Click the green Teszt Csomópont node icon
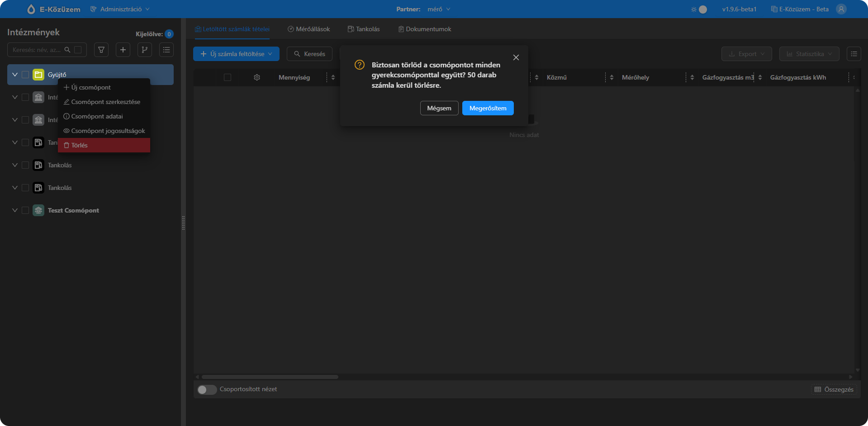 click(x=38, y=210)
